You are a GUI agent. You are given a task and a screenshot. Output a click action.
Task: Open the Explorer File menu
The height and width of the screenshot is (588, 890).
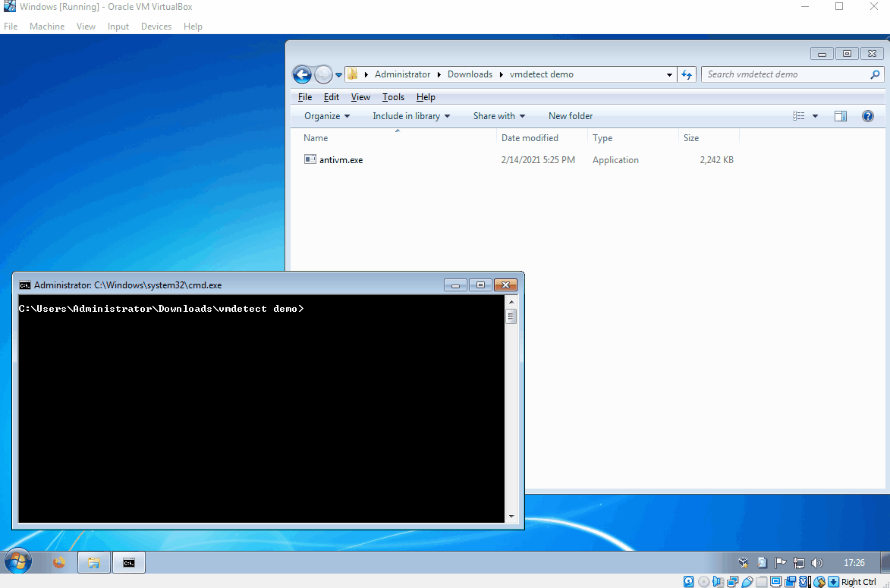coord(305,97)
